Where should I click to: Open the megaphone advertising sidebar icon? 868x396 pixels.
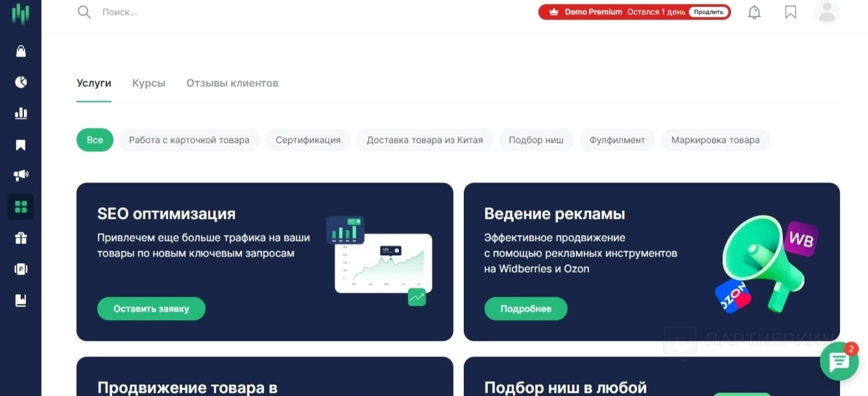click(21, 175)
